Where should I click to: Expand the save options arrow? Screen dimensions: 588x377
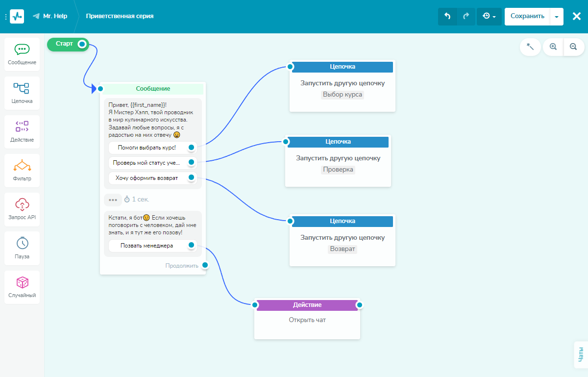point(557,16)
